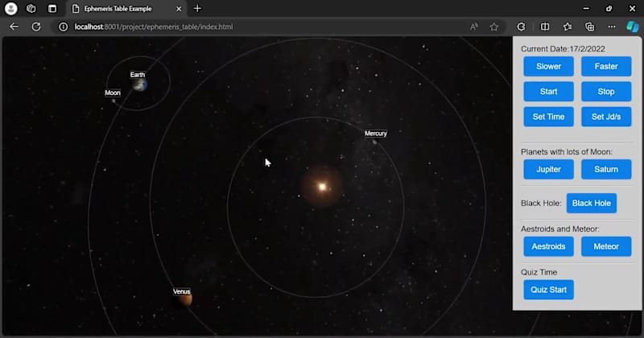This screenshot has width=644, height=338.
Task: View Jupiter with the Jupiter button
Action: click(548, 169)
